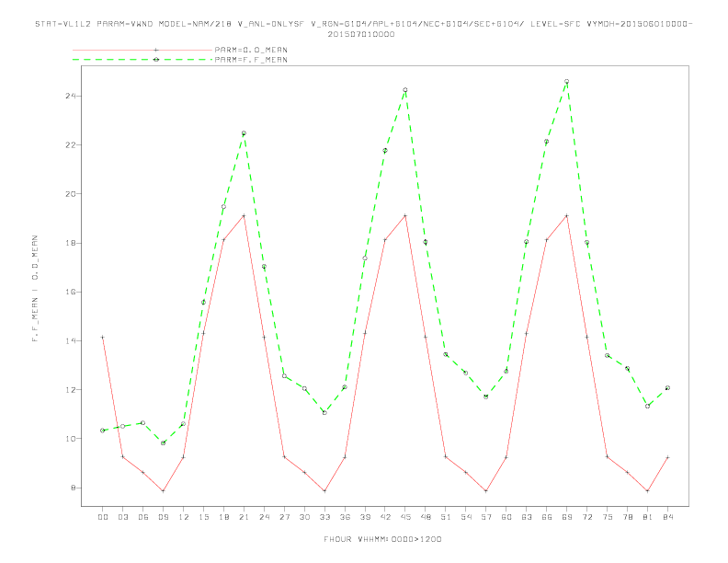728x563 pixels.
Task: Click x-axis tick label 78
Action: click(627, 517)
